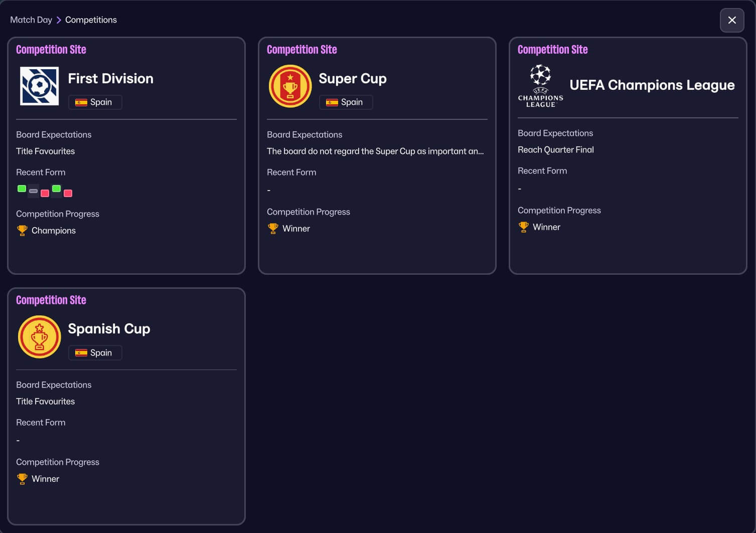Click Spain nation tag under First Division
The image size is (756, 533).
pos(94,102)
